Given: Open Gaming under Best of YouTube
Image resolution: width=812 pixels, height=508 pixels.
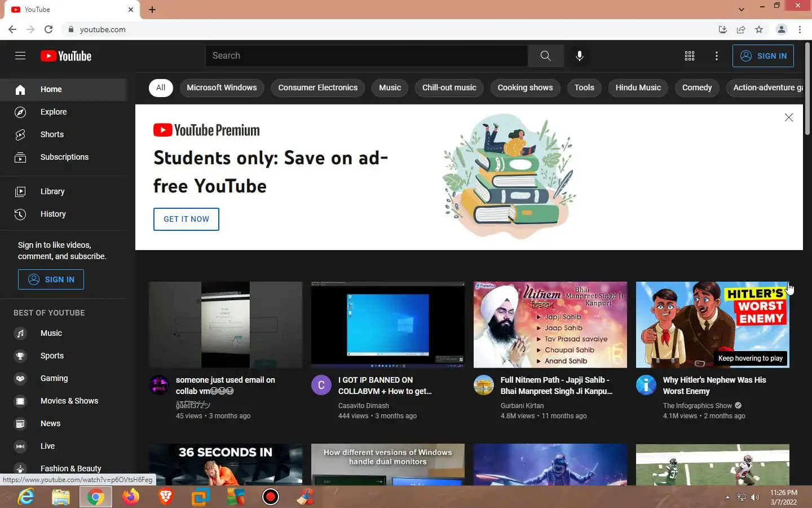Looking at the screenshot, I should pos(63,378).
